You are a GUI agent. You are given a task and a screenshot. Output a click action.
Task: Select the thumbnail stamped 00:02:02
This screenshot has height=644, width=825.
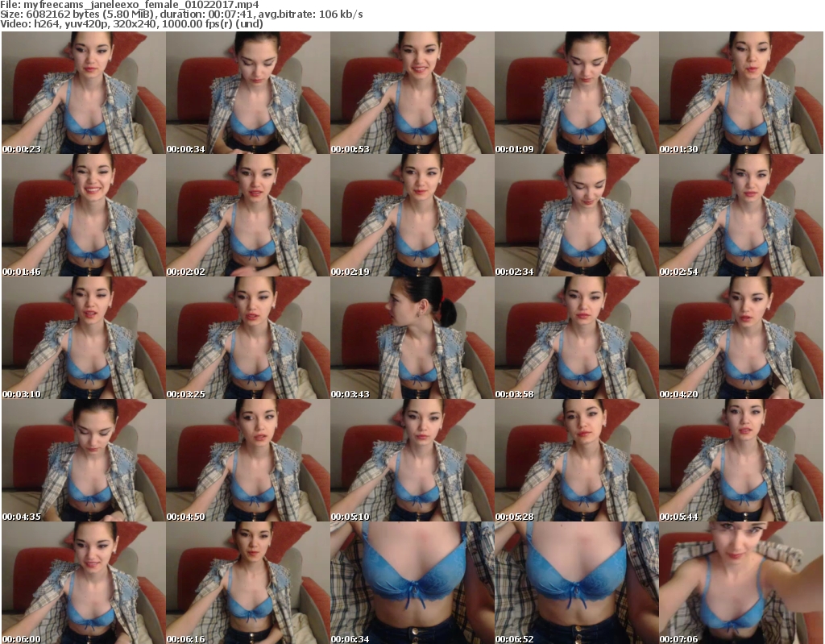point(248,215)
